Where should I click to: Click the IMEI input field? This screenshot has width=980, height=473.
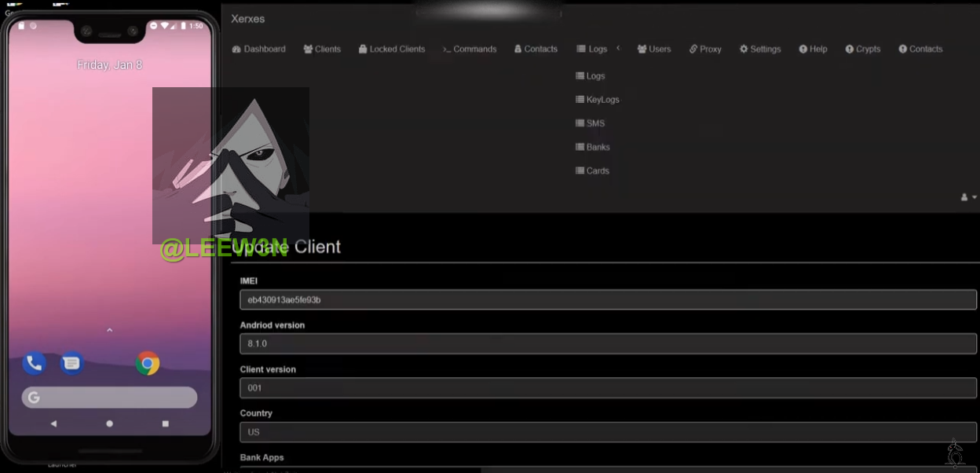[x=607, y=299]
